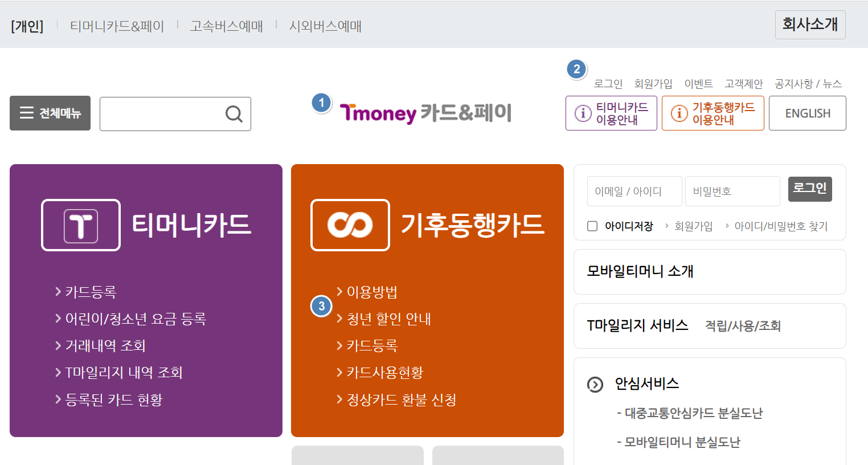This screenshot has width=868, height=465.
Task: Open 티머니카드&페이 in top navigation
Action: [x=117, y=26]
